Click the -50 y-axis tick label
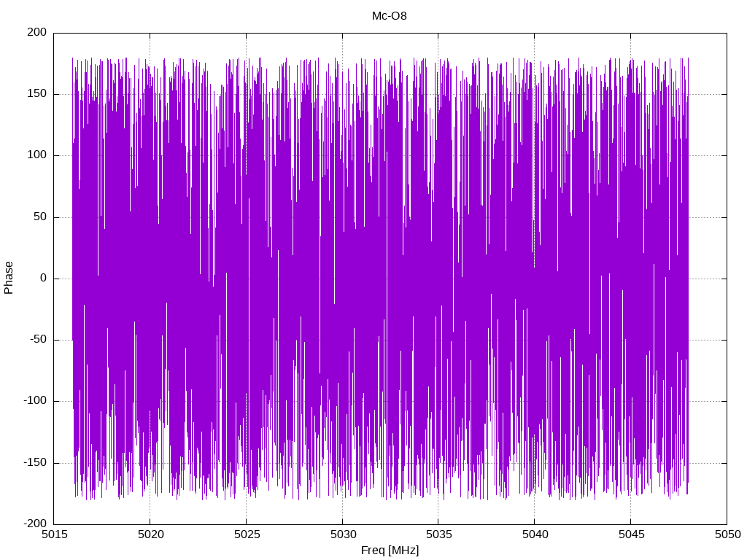 38,340
